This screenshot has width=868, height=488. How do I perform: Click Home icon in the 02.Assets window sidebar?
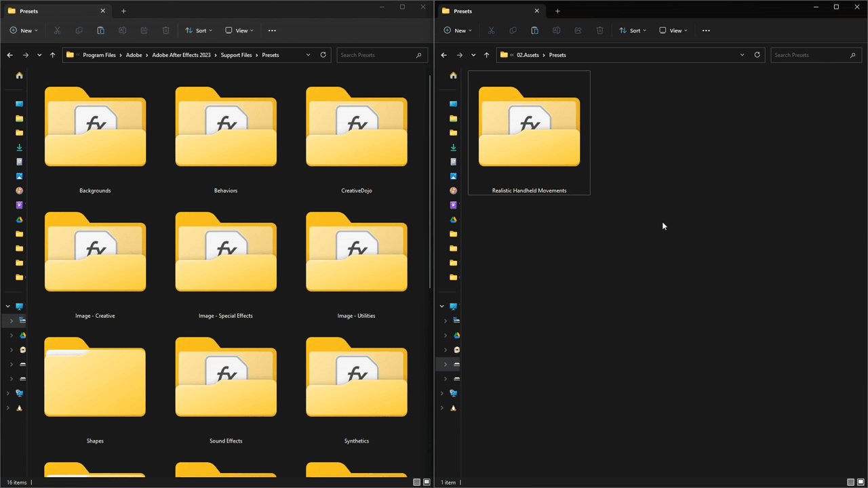[453, 75]
